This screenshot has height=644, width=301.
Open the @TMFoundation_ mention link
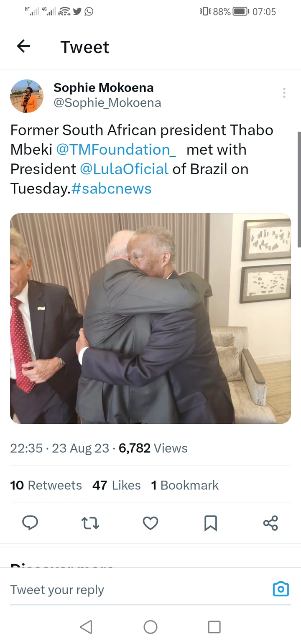pos(116,150)
